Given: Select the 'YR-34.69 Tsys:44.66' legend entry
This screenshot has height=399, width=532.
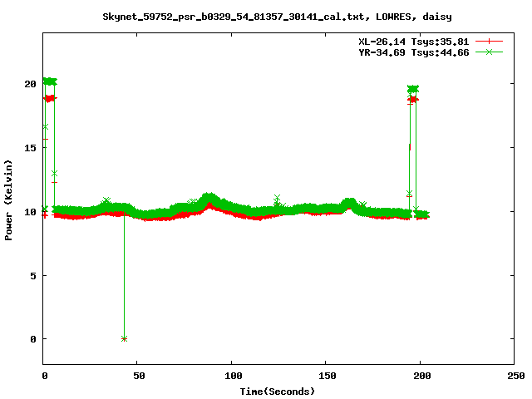Looking at the screenshot, I should click(x=414, y=52).
